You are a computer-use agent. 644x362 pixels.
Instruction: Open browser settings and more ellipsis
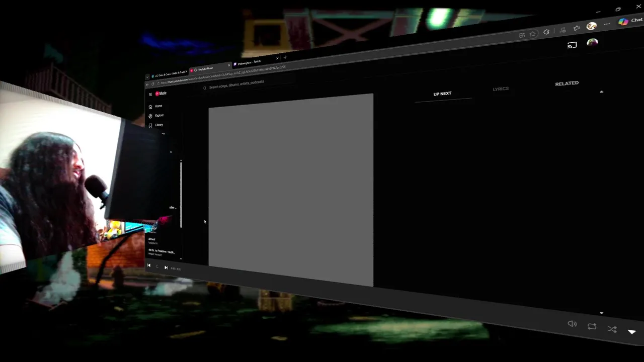pos(607,24)
